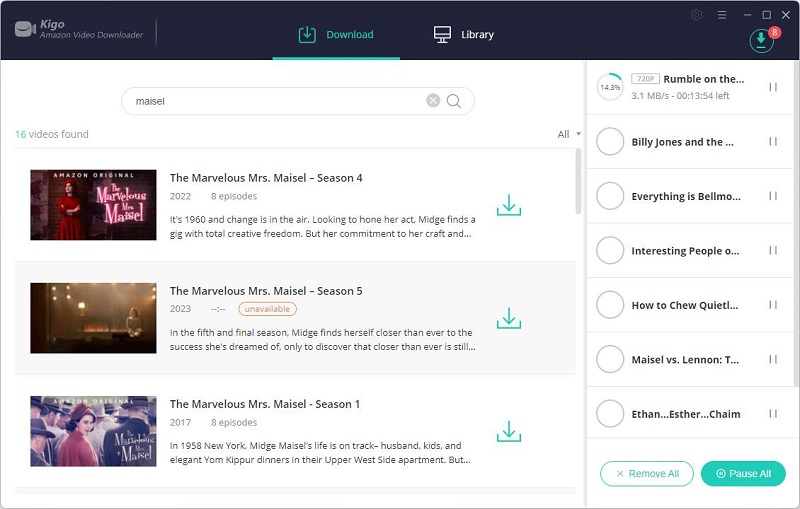Open the hamburger menu in title bar
This screenshot has width=800, height=509.
pos(722,15)
